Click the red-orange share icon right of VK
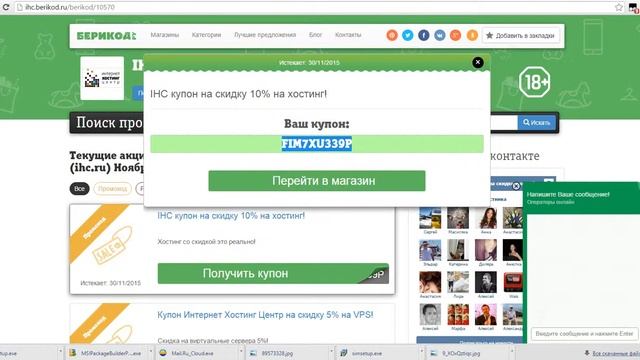Viewport: 640px width, 360px height. coord(456,36)
